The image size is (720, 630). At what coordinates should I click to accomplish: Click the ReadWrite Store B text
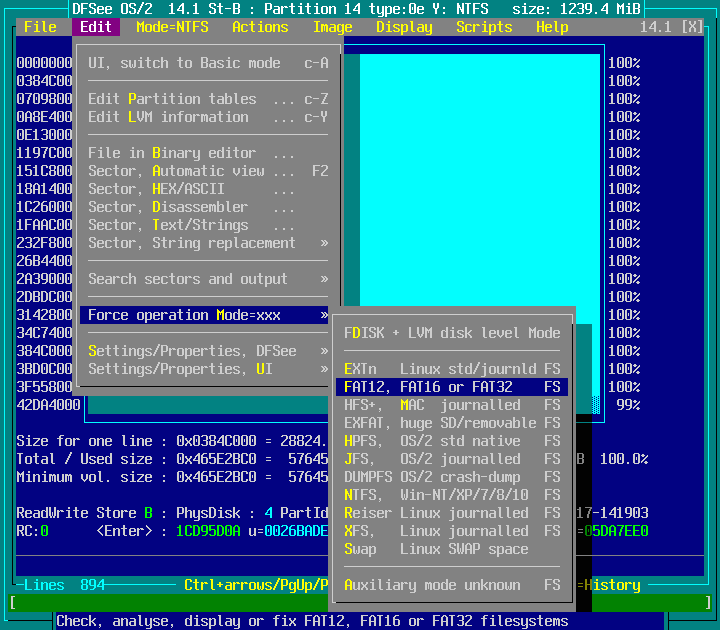(x=84, y=512)
